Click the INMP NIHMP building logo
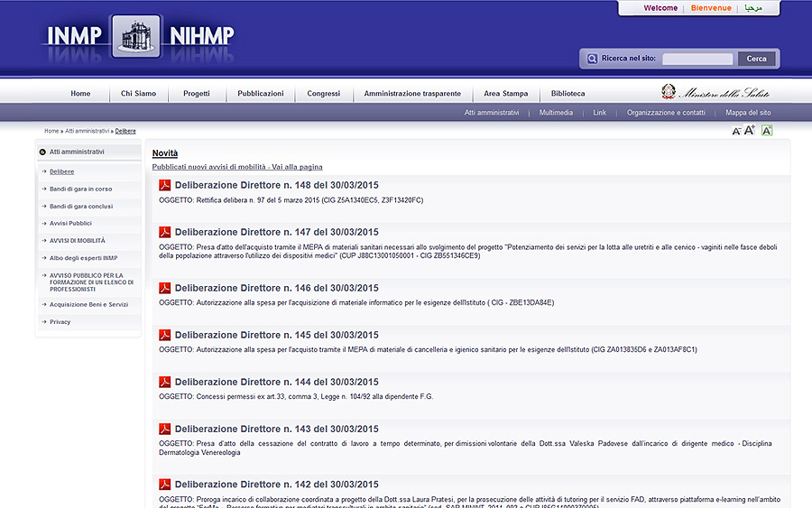Viewport: 812px width, 508px height. (136, 36)
